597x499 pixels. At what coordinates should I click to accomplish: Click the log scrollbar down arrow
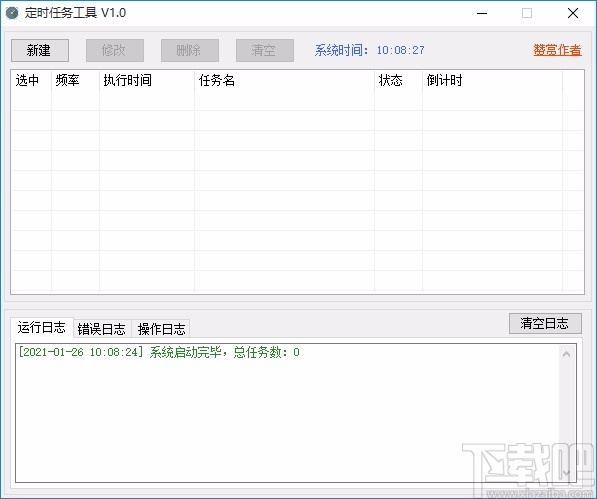pos(566,472)
